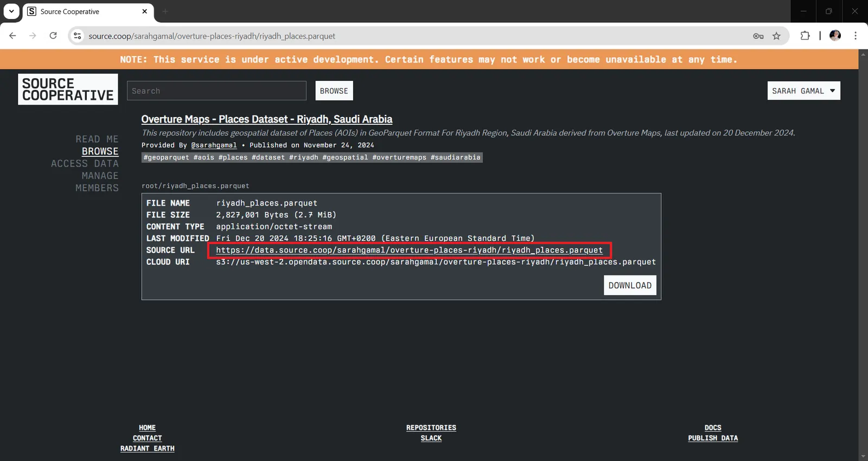Click content type application/octet-stream
Viewport: 868px width, 461px height.
tap(274, 227)
